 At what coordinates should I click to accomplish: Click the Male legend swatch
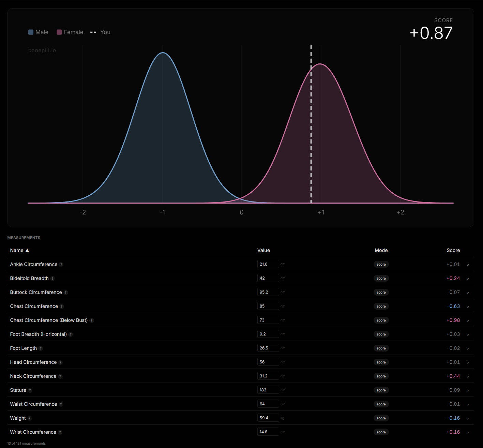tap(31, 32)
